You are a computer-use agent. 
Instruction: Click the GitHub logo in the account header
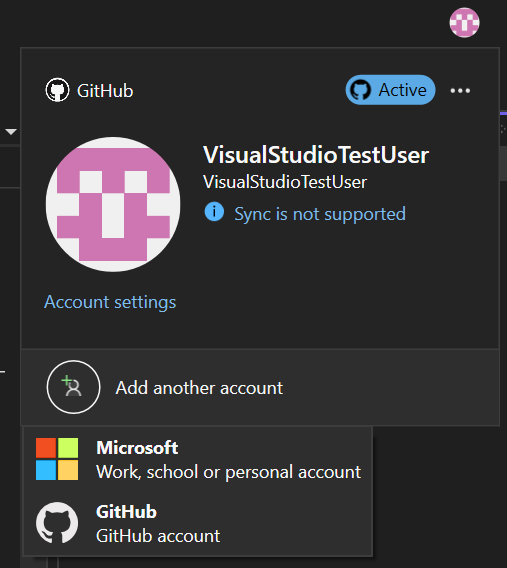point(57,90)
